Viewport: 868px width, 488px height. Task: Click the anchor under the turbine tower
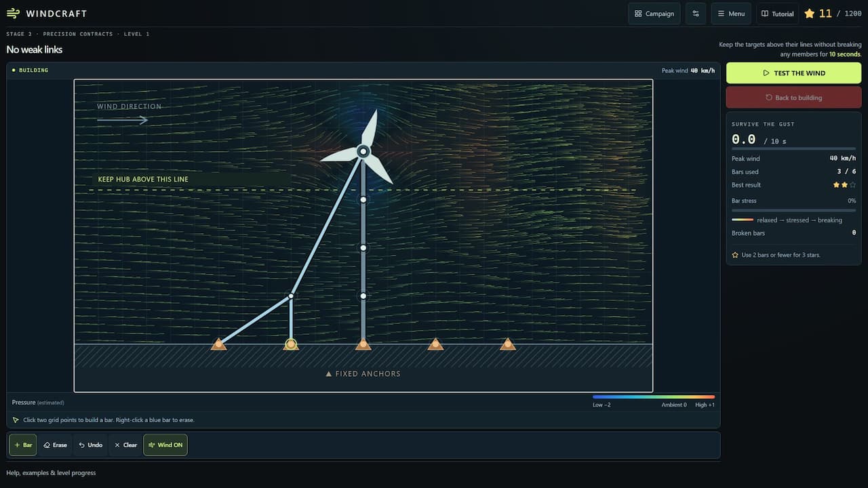363,344
